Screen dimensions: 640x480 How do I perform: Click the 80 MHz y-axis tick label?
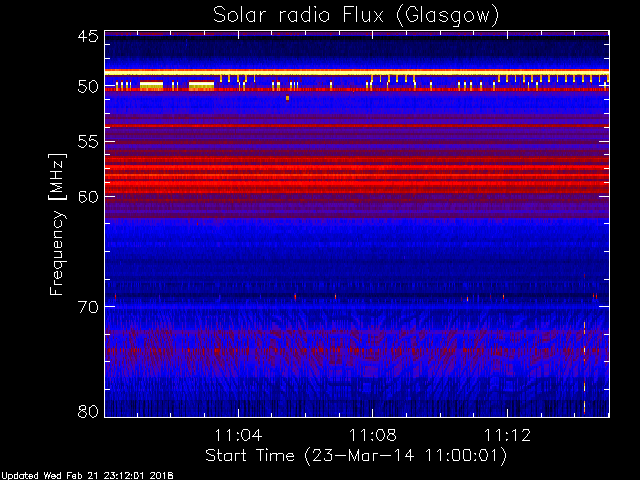88,411
